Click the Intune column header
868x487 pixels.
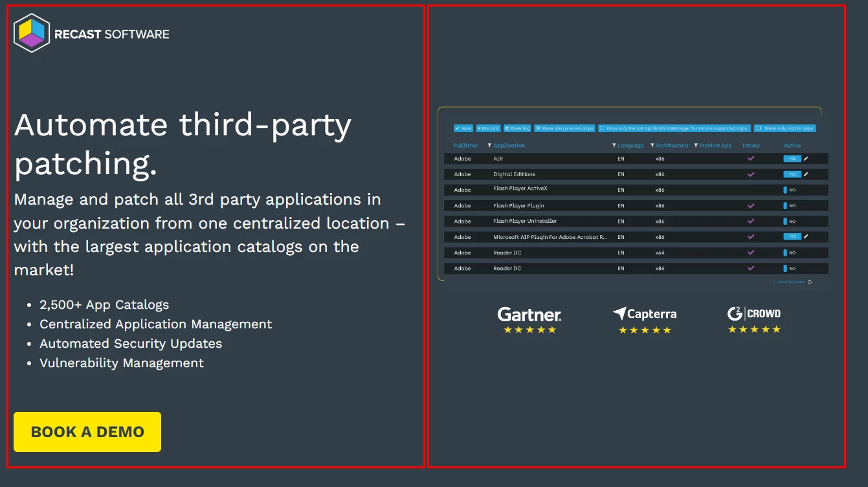click(x=751, y=146)
